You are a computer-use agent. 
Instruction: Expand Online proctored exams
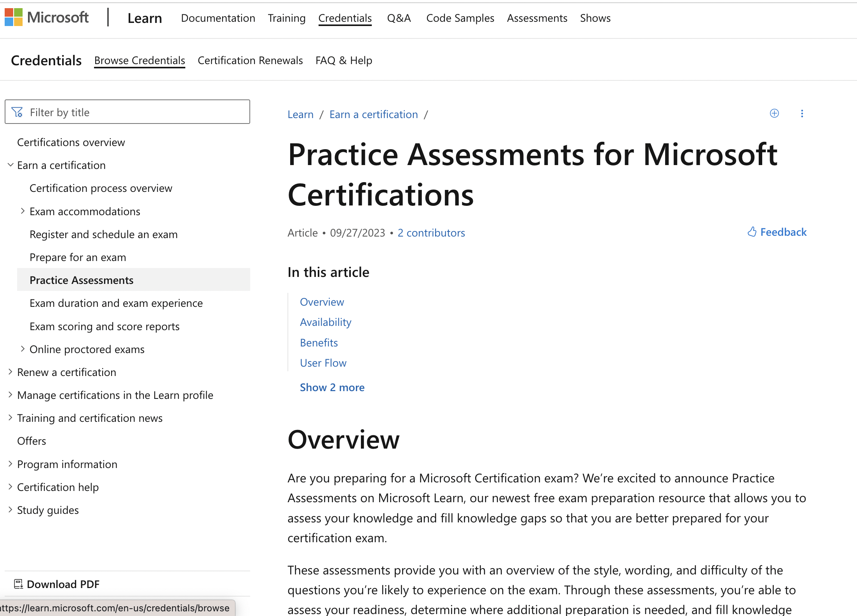23,348
